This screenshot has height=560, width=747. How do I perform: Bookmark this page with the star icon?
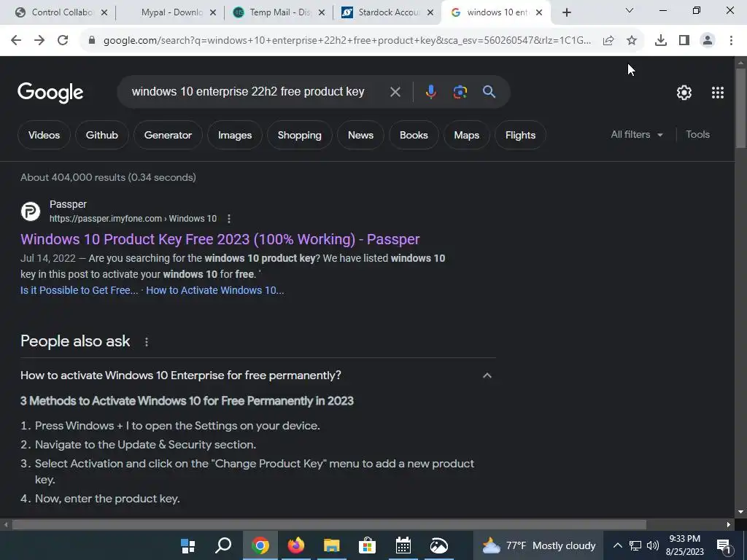(632, 41)
